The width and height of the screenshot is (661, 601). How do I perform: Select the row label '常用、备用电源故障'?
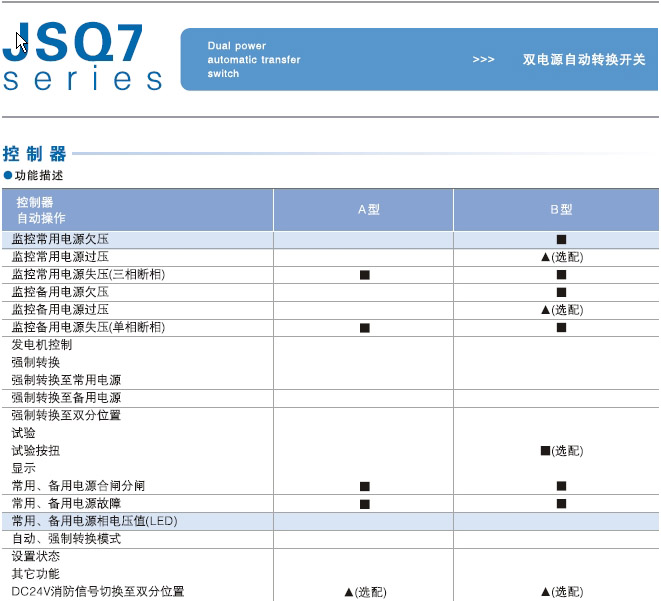point(66,503)
